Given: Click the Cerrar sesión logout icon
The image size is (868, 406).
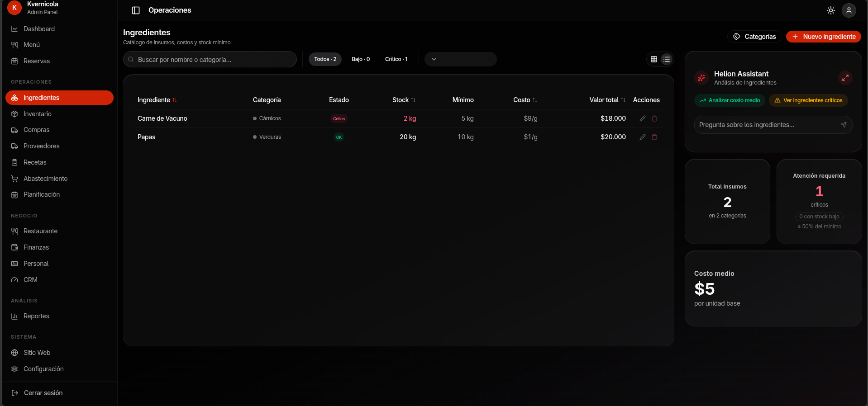Looking at the screenshot, I should point(14,393).
